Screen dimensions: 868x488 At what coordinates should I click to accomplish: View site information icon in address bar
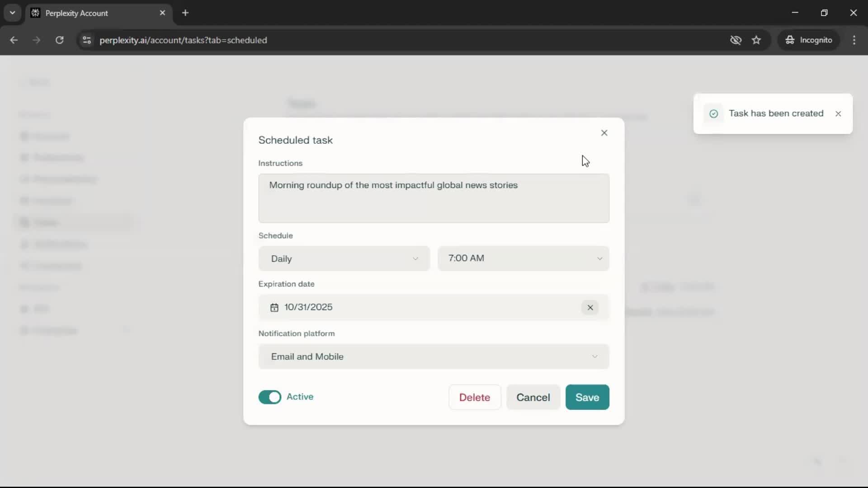pos(86,40)
